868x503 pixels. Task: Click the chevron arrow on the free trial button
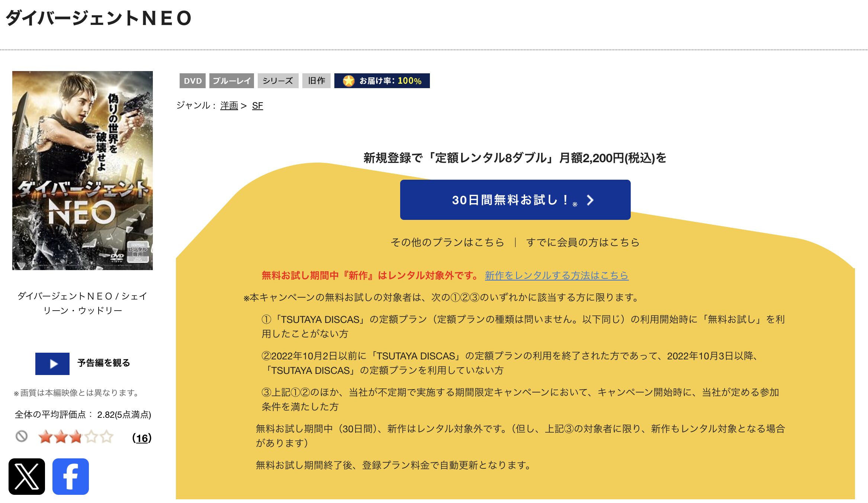coord(590,200)
